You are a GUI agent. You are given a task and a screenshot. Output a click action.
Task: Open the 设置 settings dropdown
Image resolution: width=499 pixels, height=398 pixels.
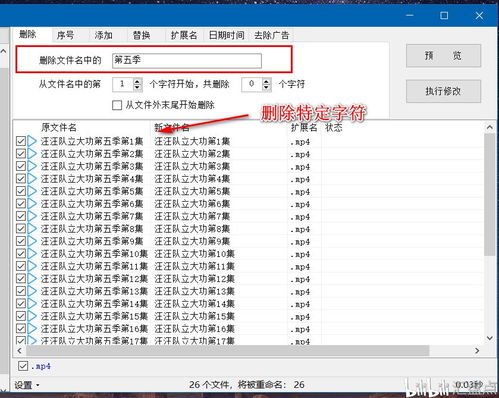[27, 385]
